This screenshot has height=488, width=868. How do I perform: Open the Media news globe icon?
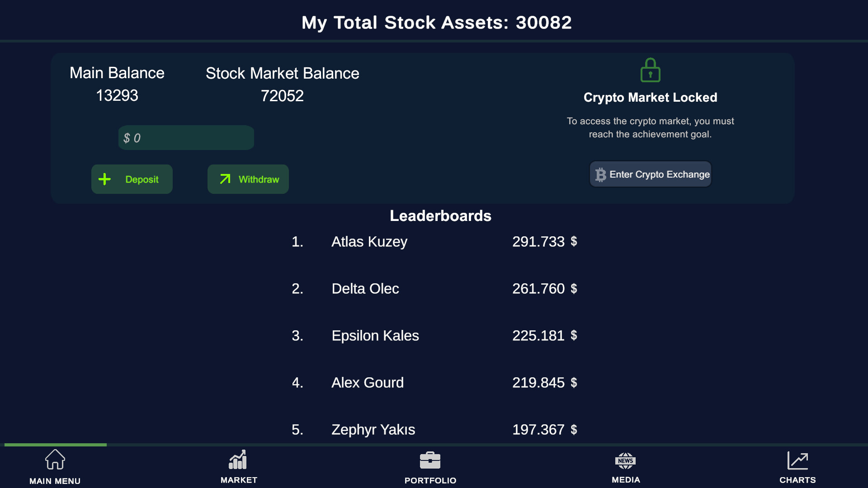(625, 460)
